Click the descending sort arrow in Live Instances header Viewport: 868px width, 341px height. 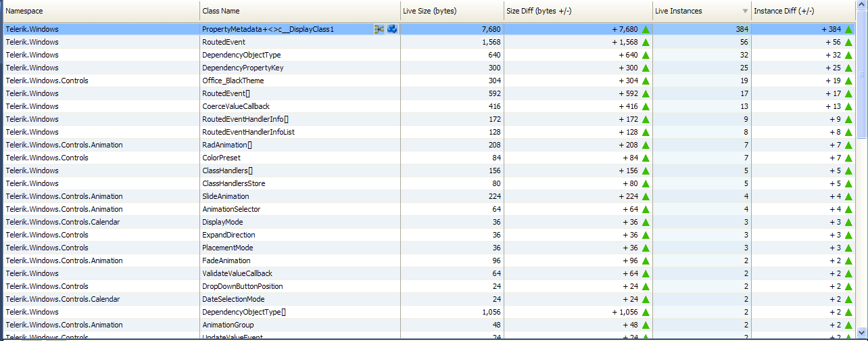(x=745, y=12)
